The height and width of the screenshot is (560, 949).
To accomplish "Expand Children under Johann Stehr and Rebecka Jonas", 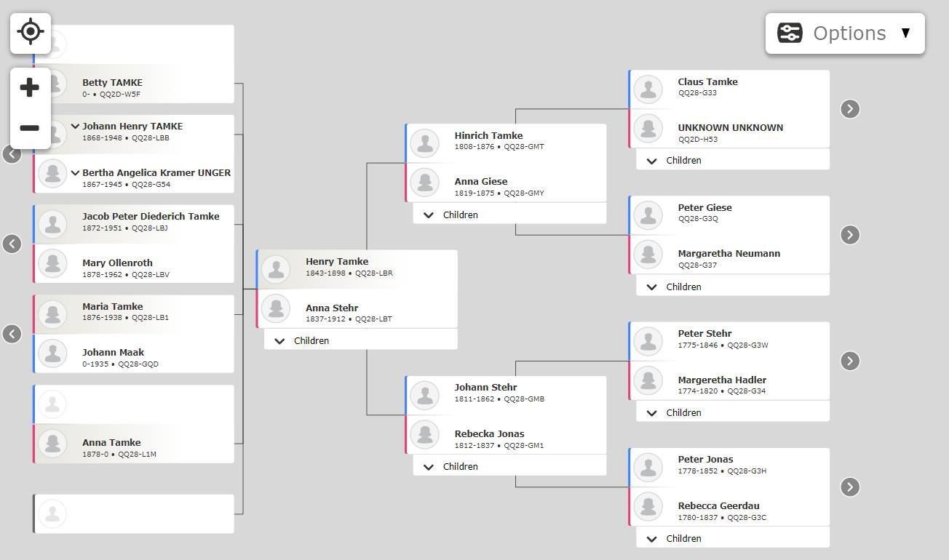I will [x=509, y=466].
